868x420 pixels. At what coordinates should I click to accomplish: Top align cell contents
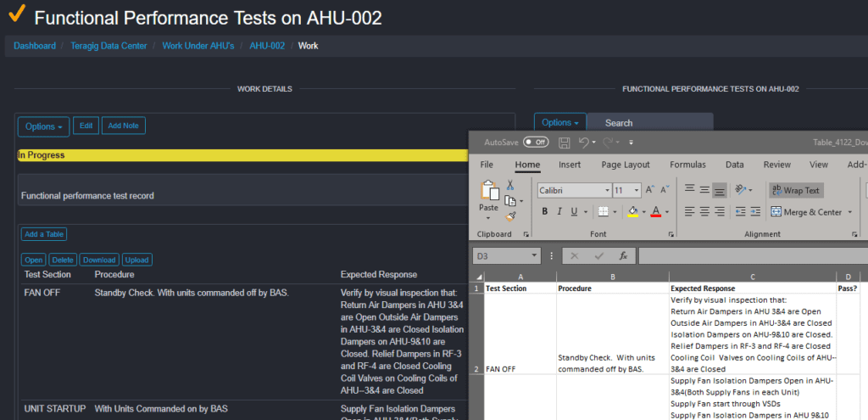[690, 189]
